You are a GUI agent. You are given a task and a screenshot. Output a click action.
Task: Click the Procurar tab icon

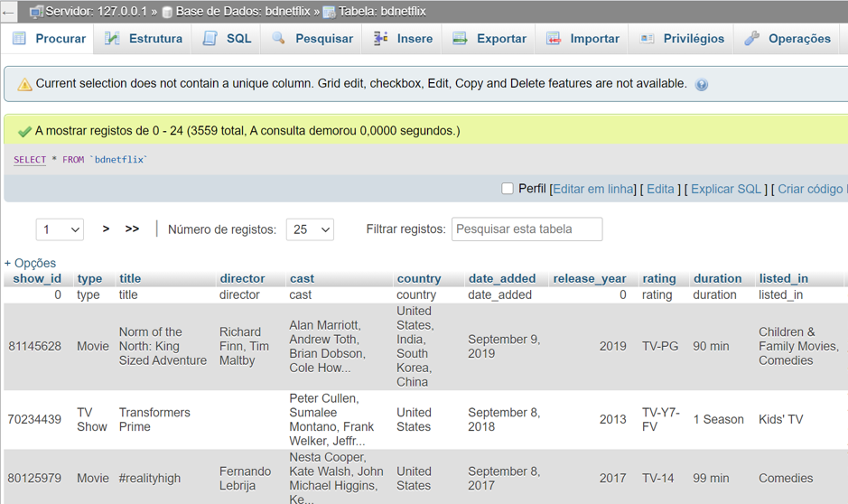point(19,39)
